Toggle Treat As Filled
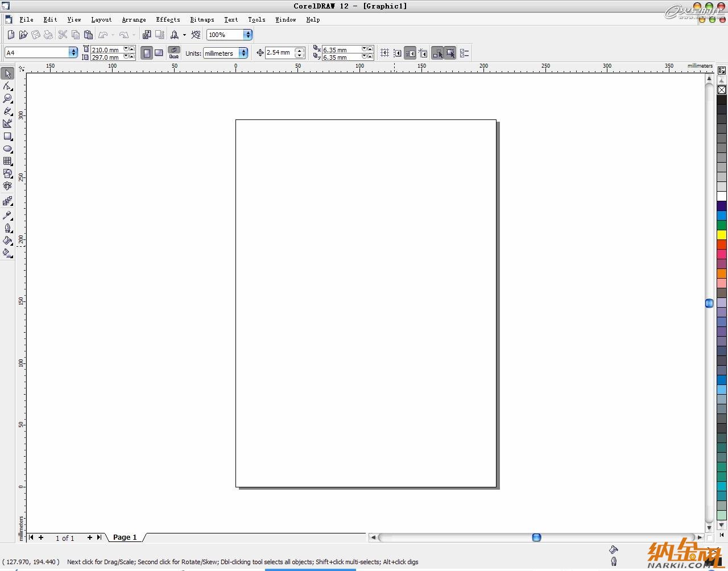 450,53
